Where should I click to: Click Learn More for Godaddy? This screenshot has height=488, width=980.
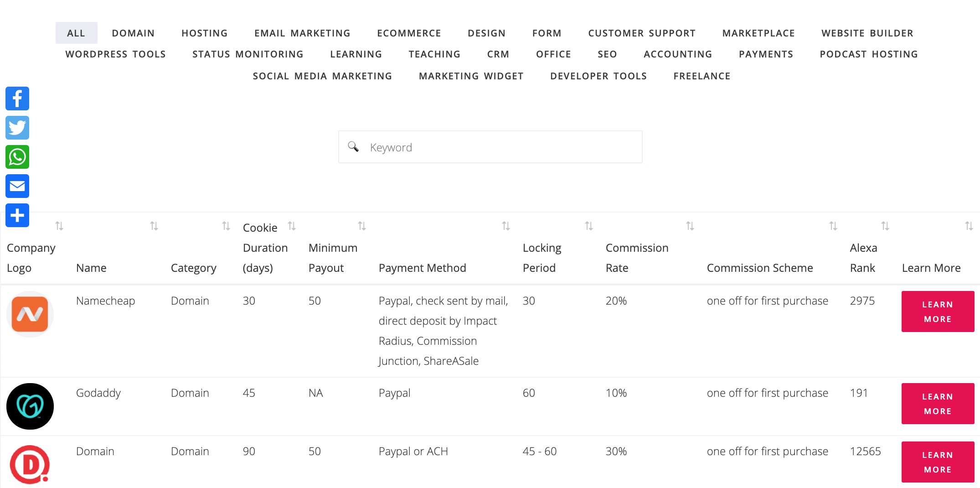[x=937, y=404]
